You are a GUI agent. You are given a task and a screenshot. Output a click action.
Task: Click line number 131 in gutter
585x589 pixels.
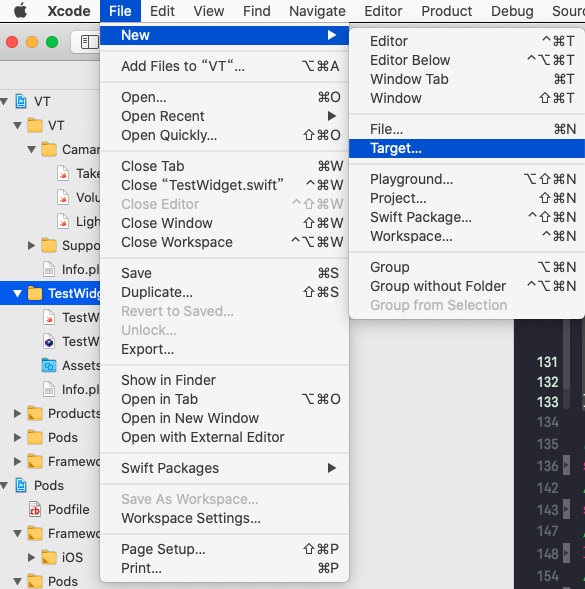547,362
